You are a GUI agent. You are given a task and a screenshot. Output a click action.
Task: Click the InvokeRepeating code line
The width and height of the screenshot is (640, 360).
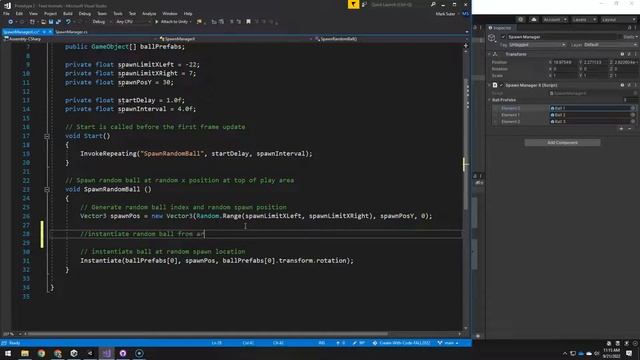(x=196, y=154)
